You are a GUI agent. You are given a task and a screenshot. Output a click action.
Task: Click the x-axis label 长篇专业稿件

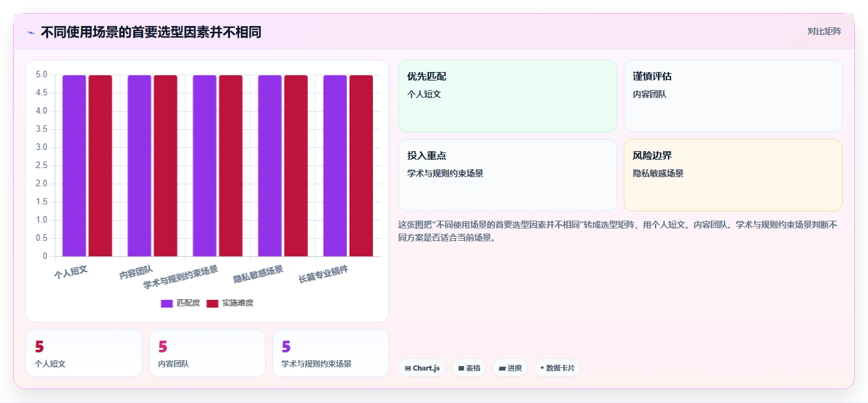point(324,274)
